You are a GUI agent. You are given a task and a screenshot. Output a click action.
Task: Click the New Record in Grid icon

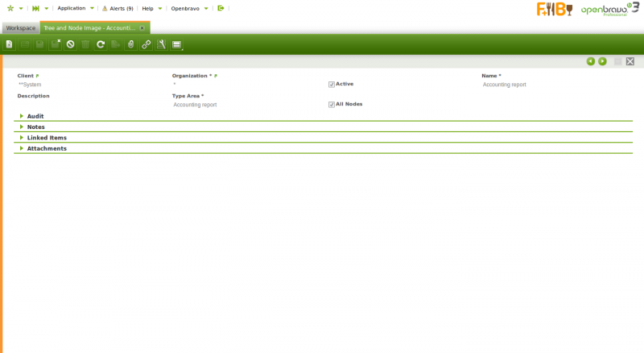(25, 44)
